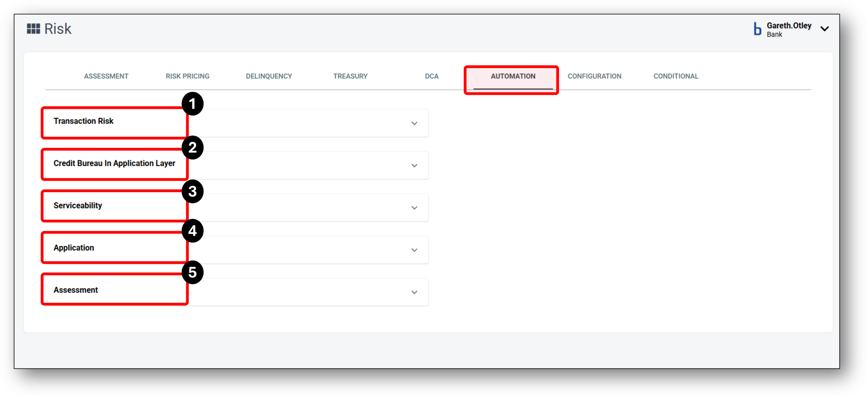Click the Risk page title
The height and width of the screenshot is (397, 868).
pos(58,29)
